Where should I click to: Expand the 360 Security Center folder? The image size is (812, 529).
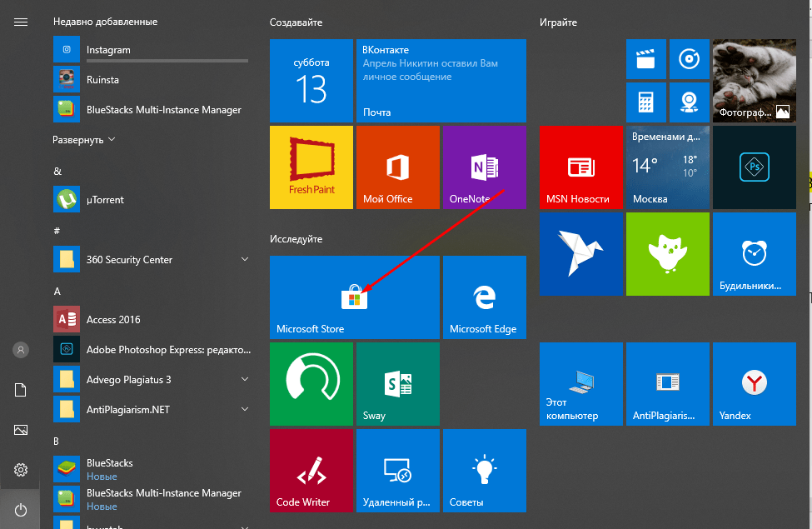click(x=245, y=259)
